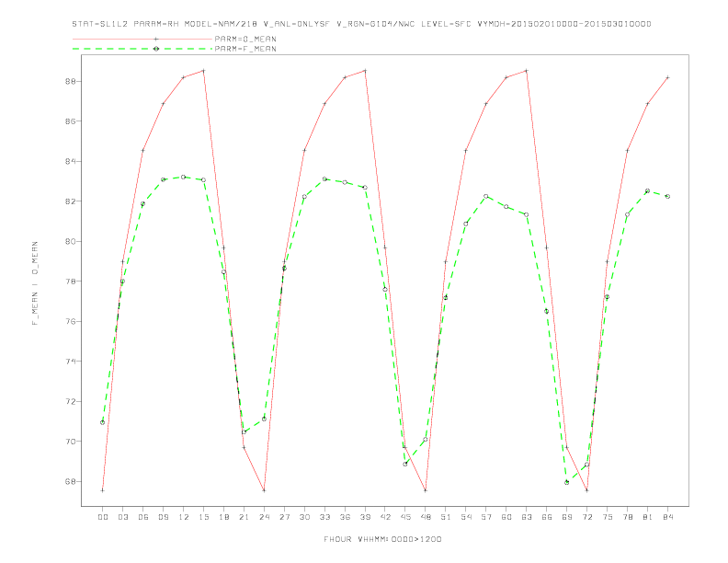
Task: Click x-axis tick label 54
Action: coord(466,517)
